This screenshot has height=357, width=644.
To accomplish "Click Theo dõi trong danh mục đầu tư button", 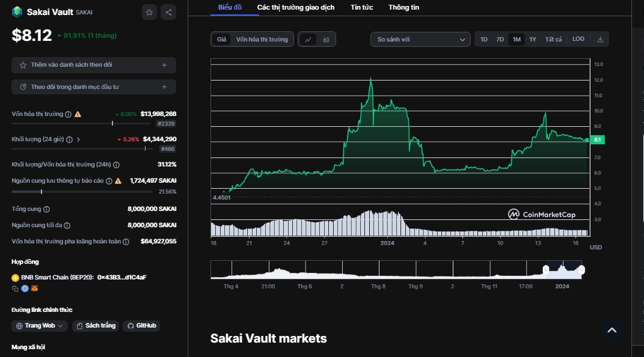I will click(94, 87).
